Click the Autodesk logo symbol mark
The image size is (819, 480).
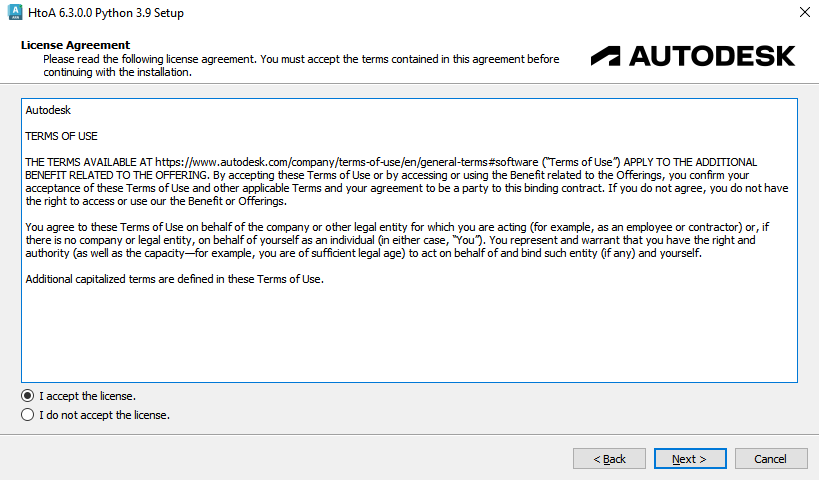click(606, 55)
